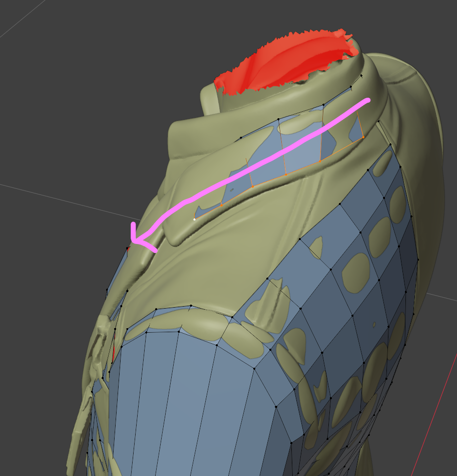Select the white active vertex on collar edge
457x476 pixels.
tap(195, 219)
